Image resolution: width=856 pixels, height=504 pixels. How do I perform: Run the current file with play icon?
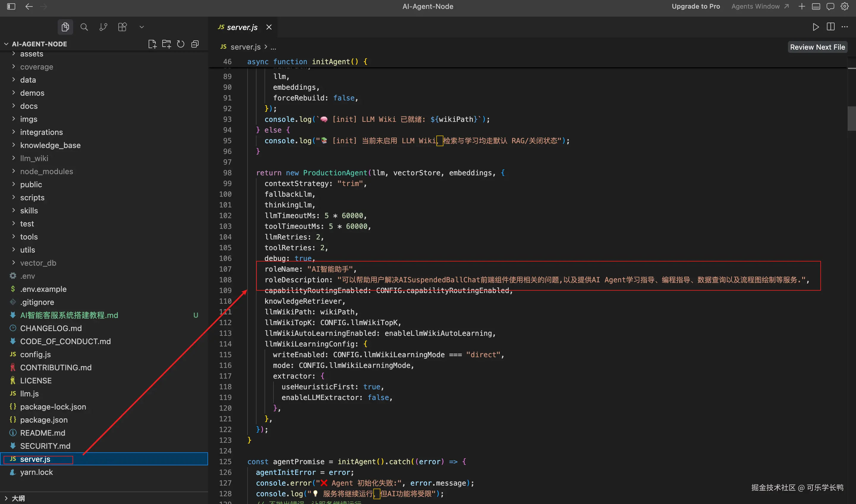pos(816,27)
